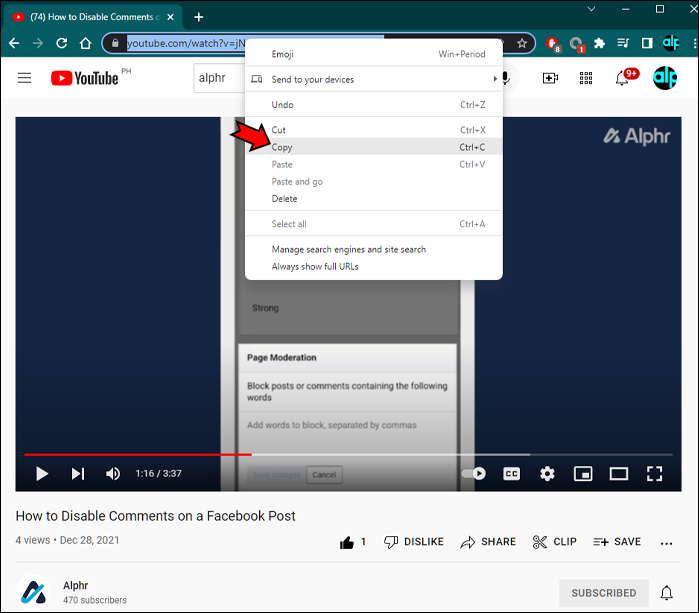This screenshot has height=613, width=699.
Task: Toggle the autoplay switch in player
Action: [x=474, y=473]
